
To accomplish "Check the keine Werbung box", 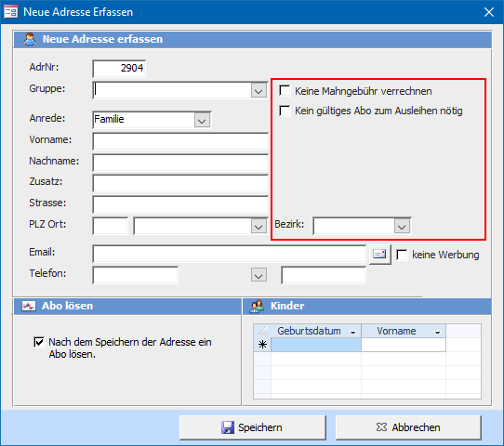I will 402,255.
